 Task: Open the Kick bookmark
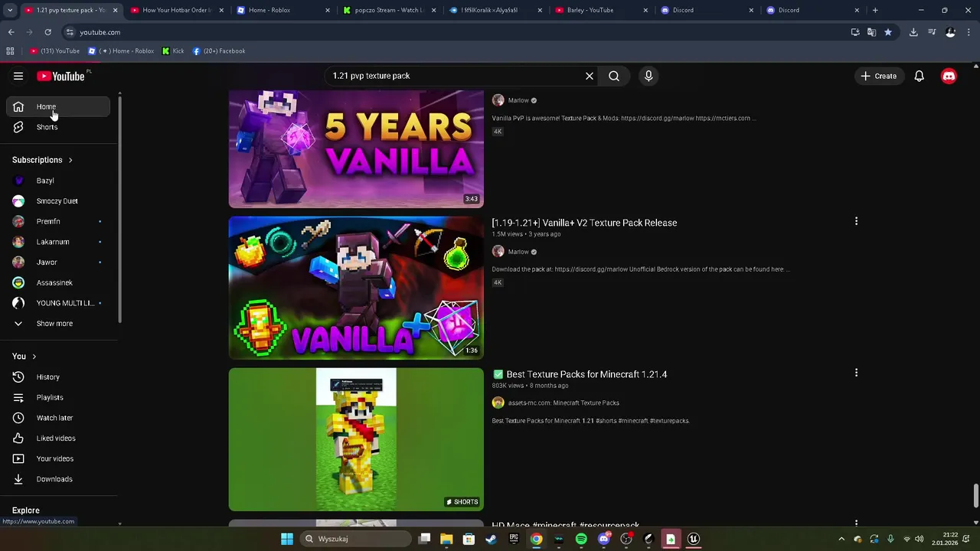[x=173, y=51]
